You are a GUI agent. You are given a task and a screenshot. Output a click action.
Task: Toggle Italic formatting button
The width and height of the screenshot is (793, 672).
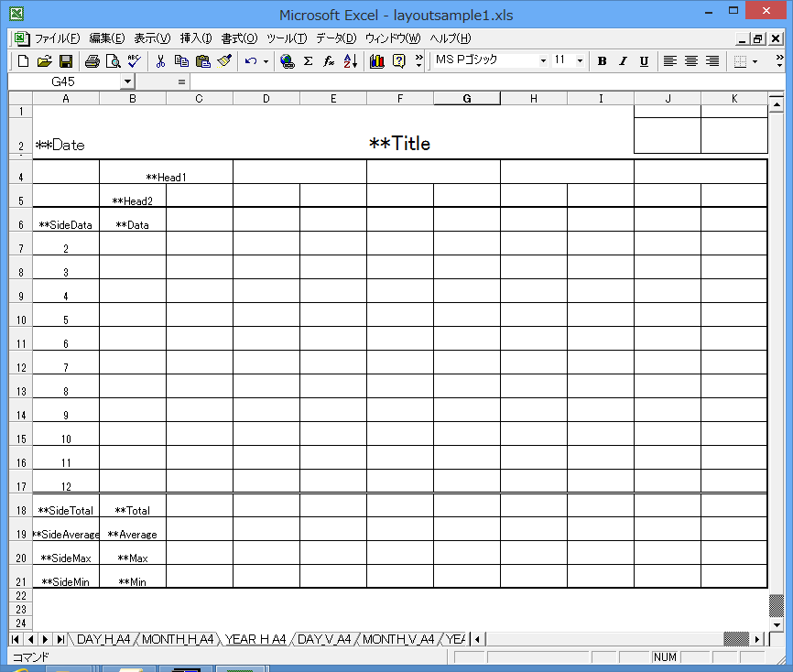coord(623,61)
